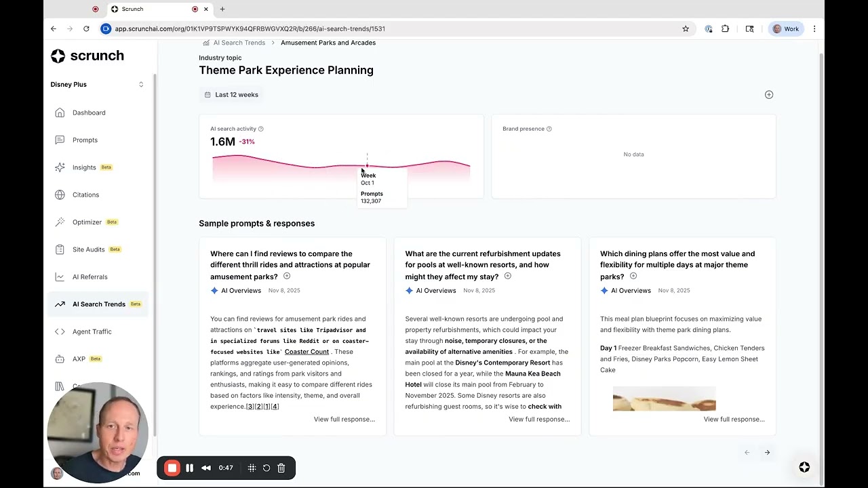
Task: Open the AXP robot icon
Action: point(60,359)
